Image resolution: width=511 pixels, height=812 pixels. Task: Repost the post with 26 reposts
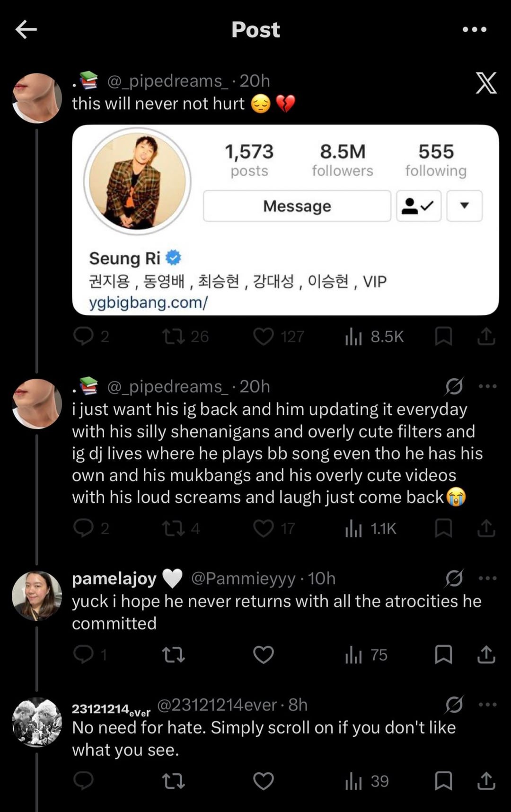coord(173,337)
